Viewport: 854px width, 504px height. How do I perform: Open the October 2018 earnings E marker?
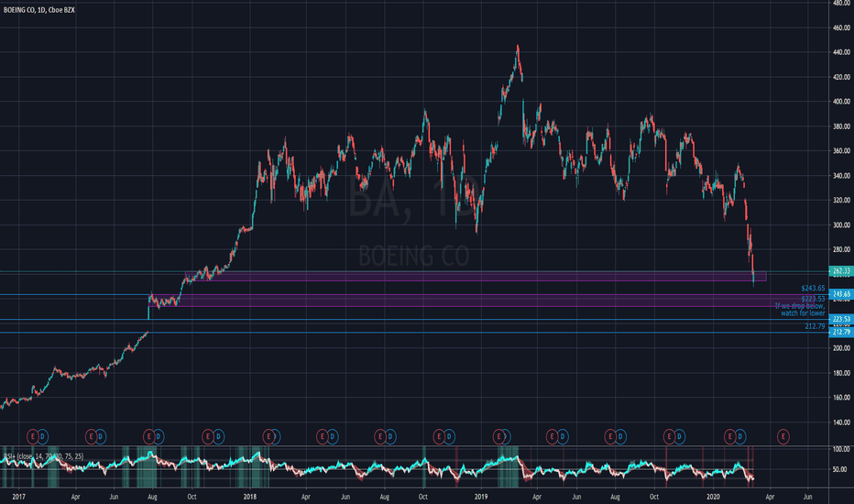click(439, 436)
